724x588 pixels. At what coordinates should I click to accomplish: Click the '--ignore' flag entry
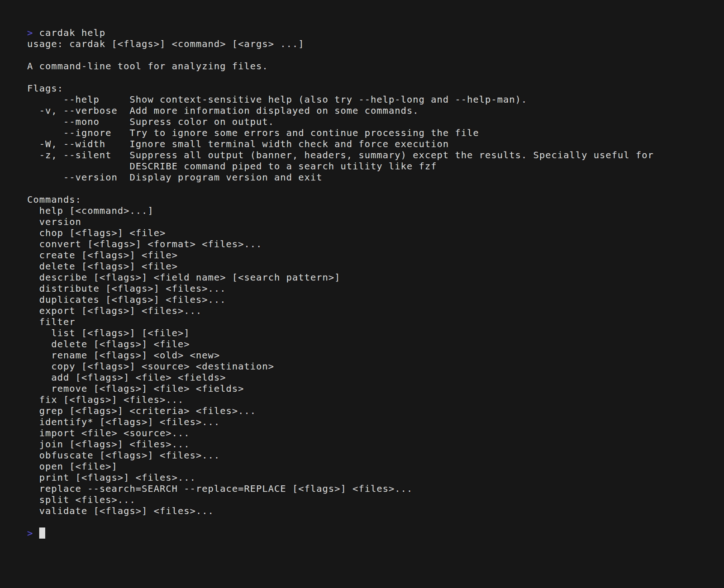(87, 133)
